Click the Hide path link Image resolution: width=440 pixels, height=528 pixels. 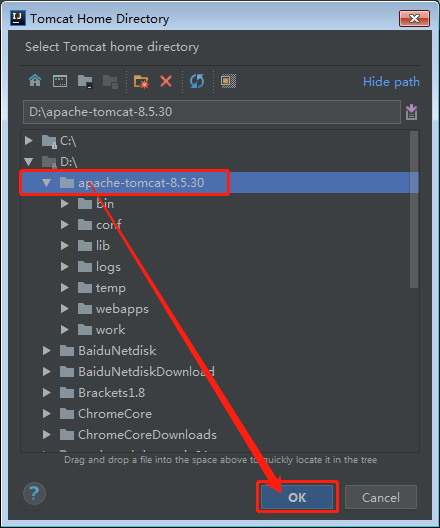click(391, 82)
